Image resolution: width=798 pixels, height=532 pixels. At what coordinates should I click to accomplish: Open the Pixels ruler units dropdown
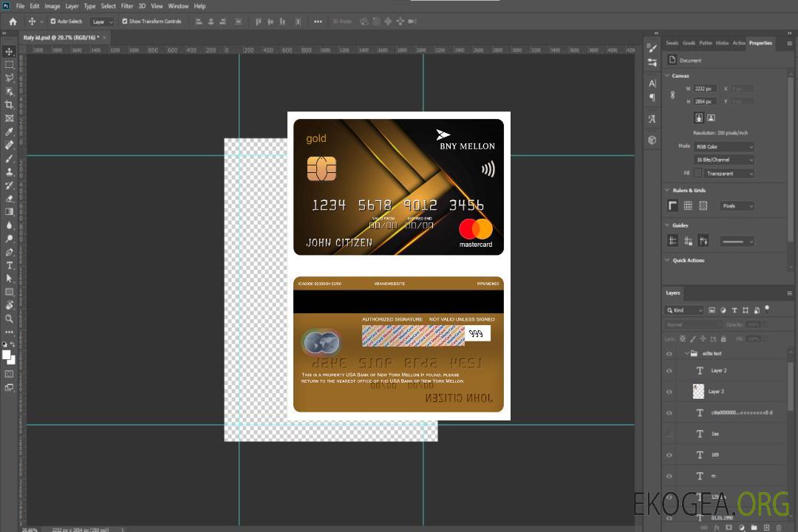[x=737, y=205]
